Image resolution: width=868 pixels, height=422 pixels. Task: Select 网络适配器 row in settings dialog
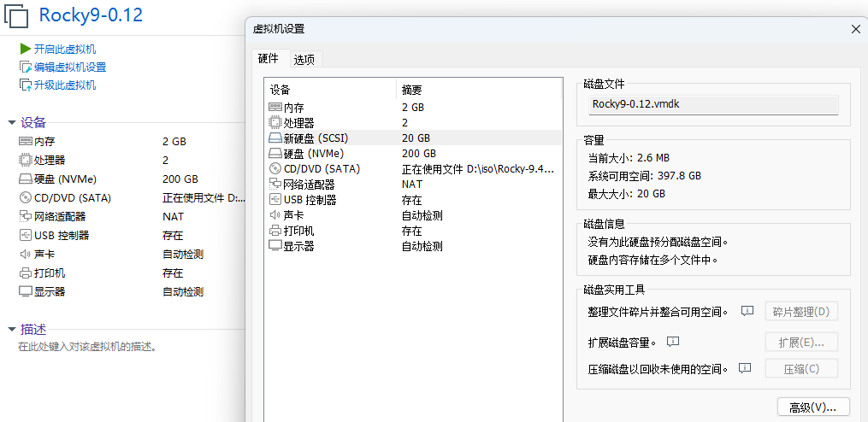coord(413,185)
